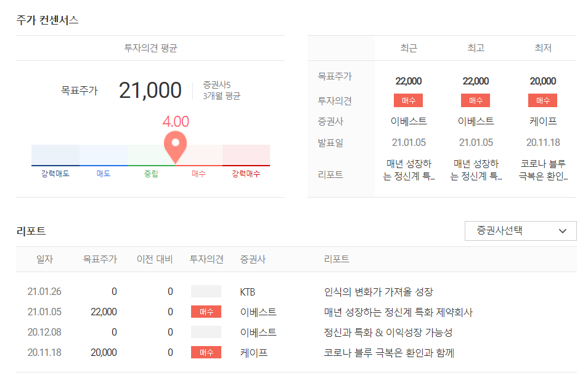Click the 21,000 average target price
Image resolution: width=588 pixels, height=375 pixels.
tap(150, 91)
